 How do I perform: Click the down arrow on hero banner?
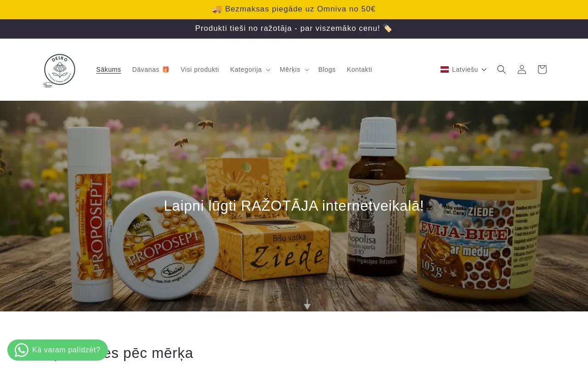[307, 304]
